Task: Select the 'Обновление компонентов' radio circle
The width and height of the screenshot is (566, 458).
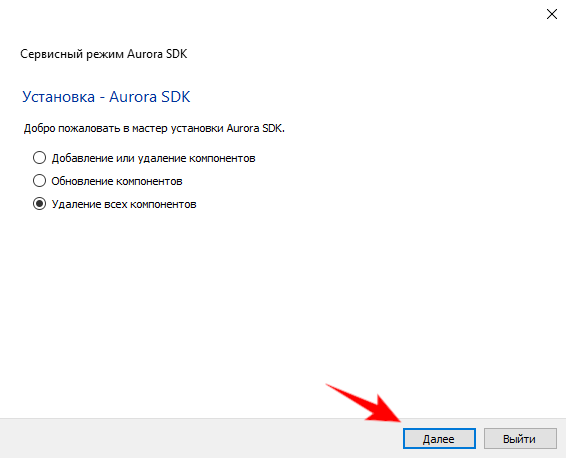Action: coord(39,180)
